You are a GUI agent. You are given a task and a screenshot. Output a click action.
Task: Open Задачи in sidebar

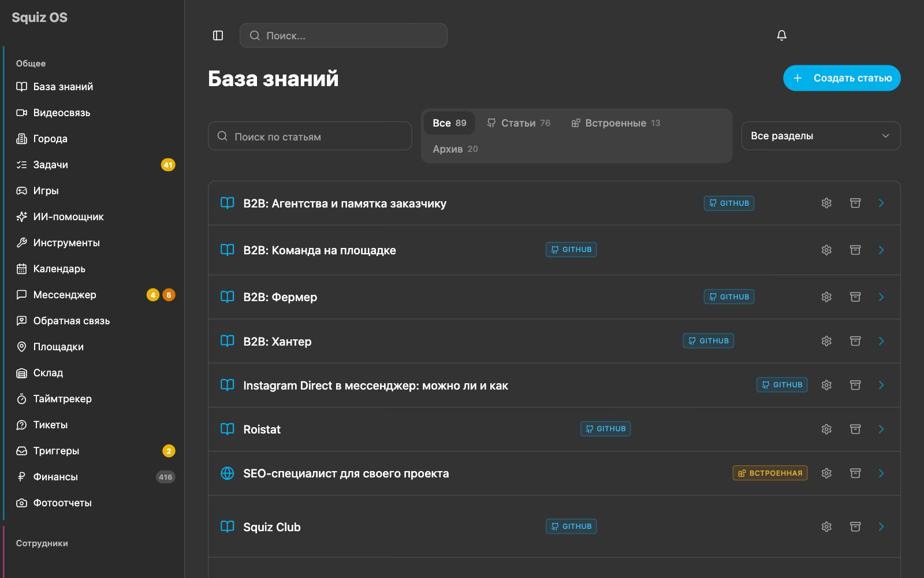92,165
